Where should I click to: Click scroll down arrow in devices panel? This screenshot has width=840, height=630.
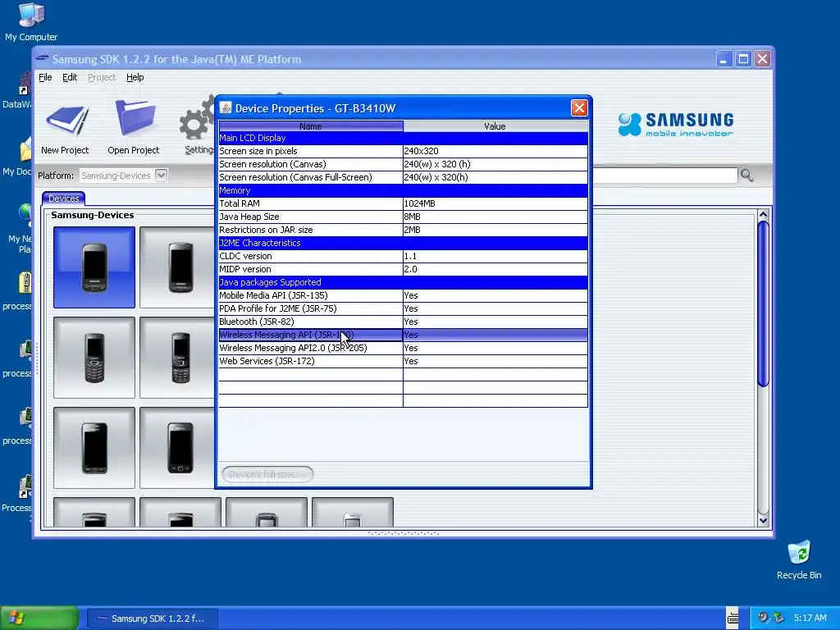pos(764,520)
